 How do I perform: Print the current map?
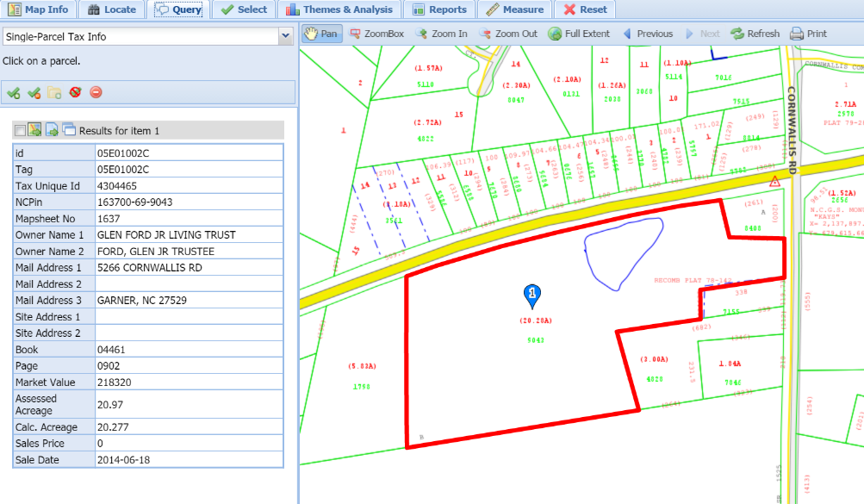[808, 34]
